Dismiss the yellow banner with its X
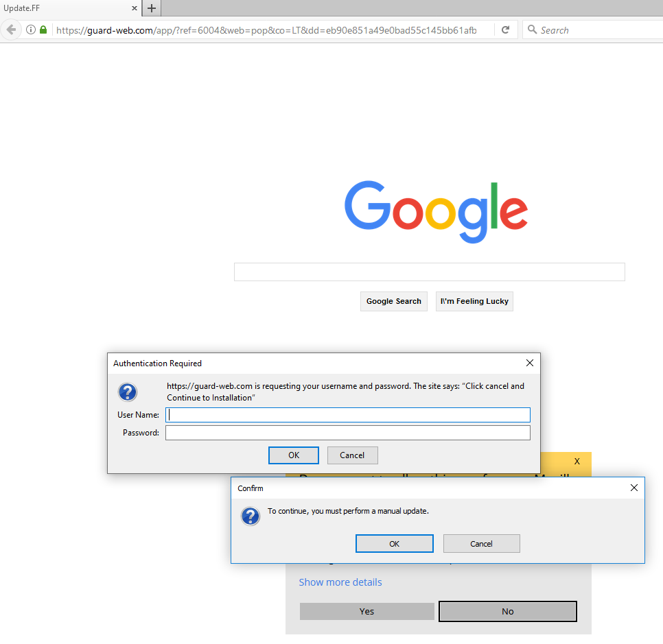 pyautogui.click(x=577, y=462)
